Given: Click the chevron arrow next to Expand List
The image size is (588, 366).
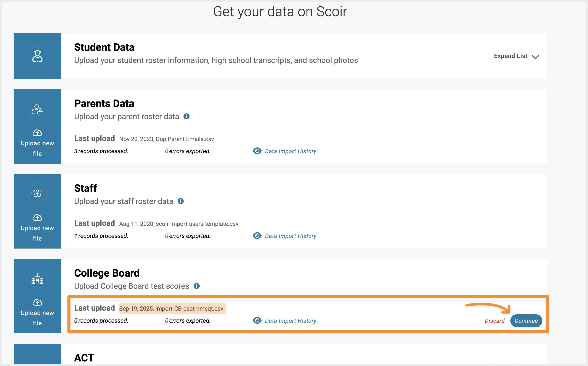Looking at the screenshot, I should point(535,57).
